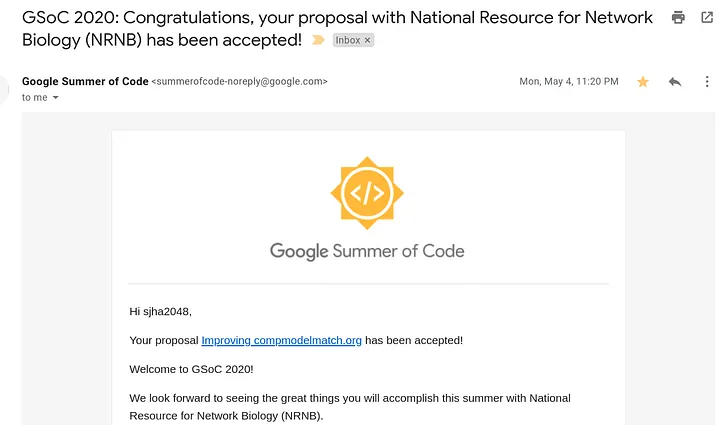The width and height of the screenshot is (720, 425).
Task: Click the 'to me' recipient text
Action: tap(34, 98)
